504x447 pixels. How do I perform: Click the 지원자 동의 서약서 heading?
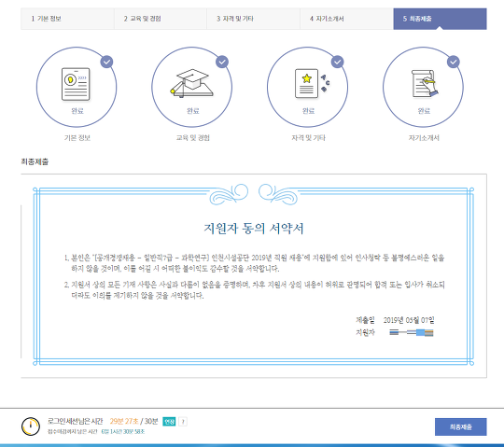click(x=254, y=229)
